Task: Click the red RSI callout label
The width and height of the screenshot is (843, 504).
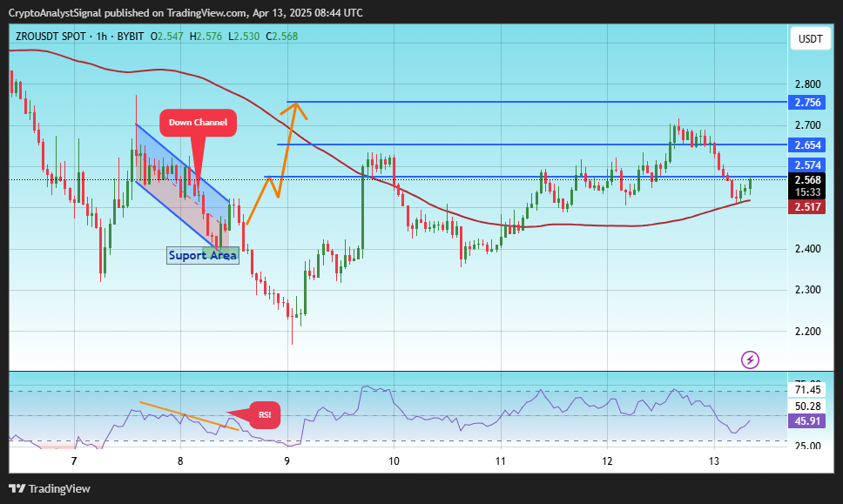Action: 265,415
